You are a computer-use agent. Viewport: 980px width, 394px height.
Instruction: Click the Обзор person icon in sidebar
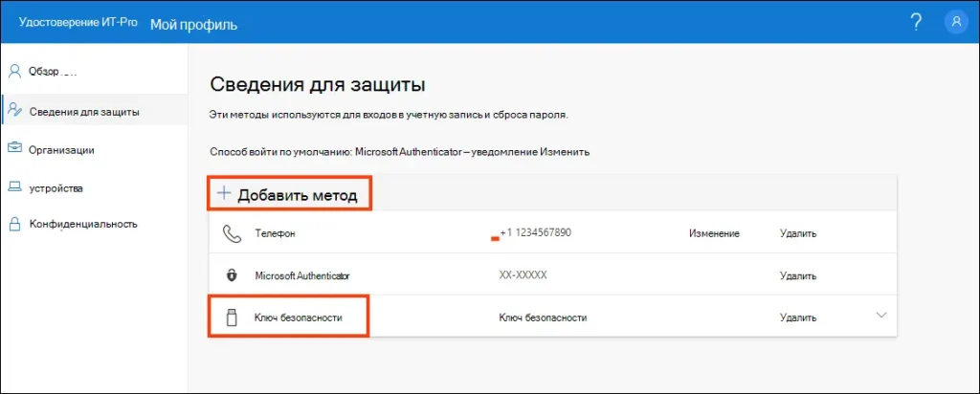point(13,71)
